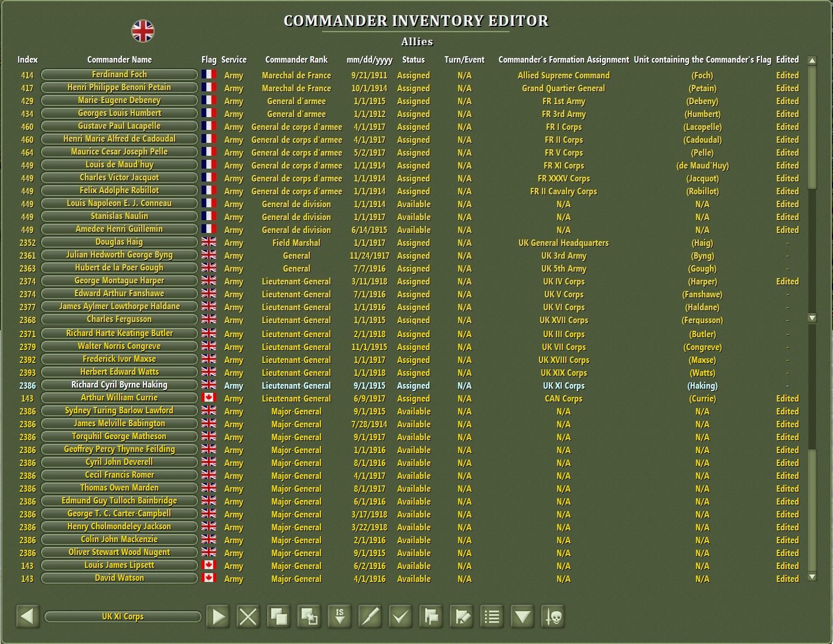Screen dimensions: 833x644
Task: Click the squares-with-arrow icon
Action: click(309, 616)
